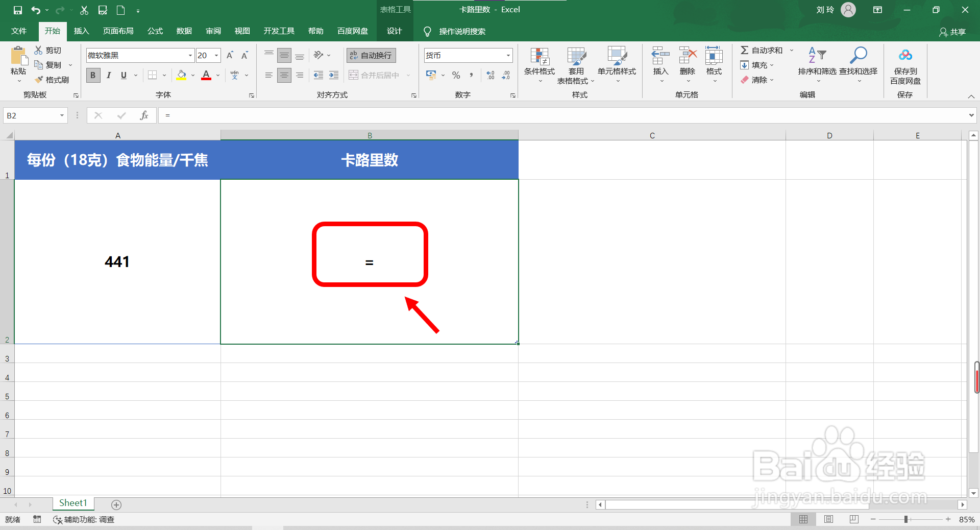The height and width of the screenshot is (530, 980).
Task: Click Cancel (X) in the formula bar
Action: [98, 115]
